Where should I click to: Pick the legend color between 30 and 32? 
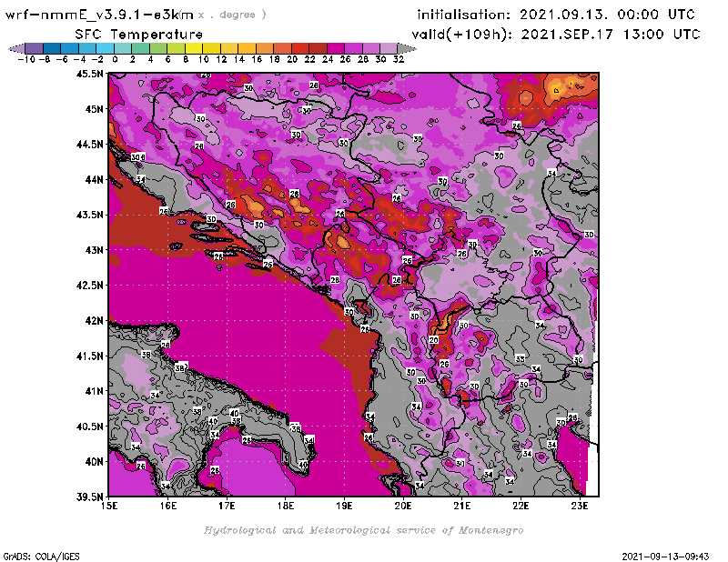coord(389,49)
